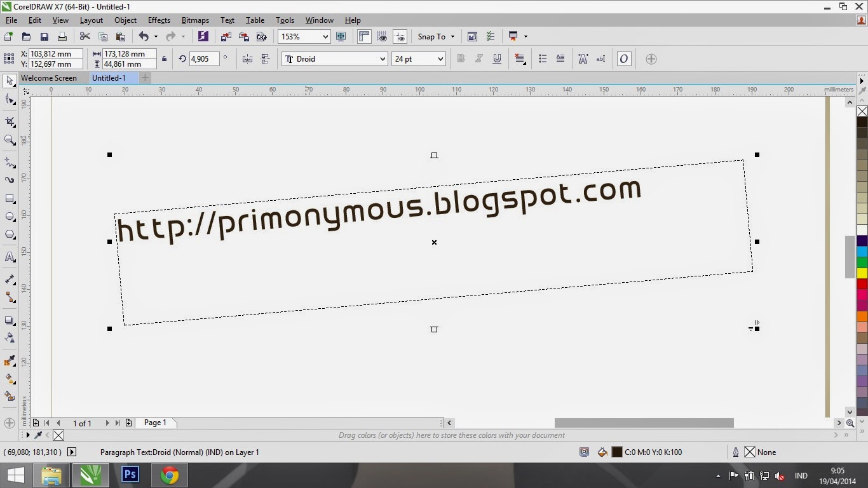The width and height of the screenshot is (868, 488).
Task: Open the text alignment flyout
Action: 520,59
